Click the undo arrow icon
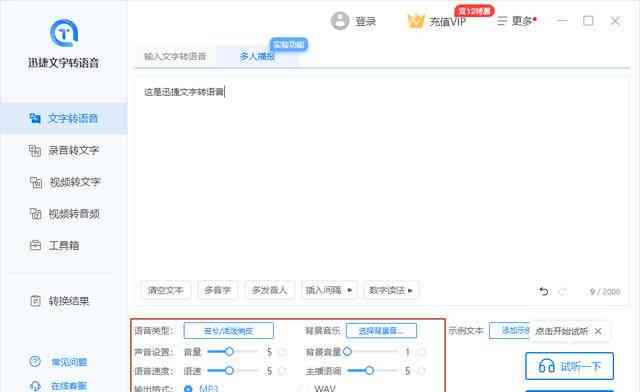 (544, 292)
